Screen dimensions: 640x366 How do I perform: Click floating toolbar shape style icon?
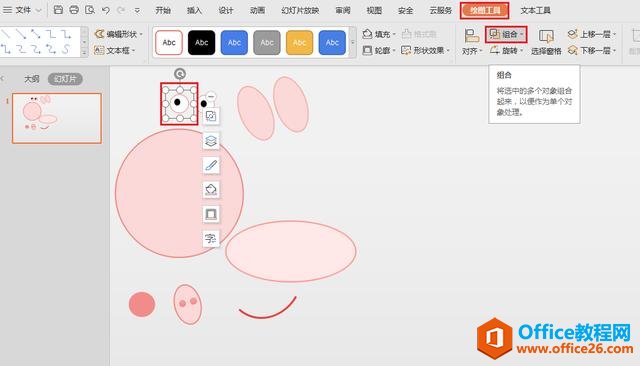point(211,116)
